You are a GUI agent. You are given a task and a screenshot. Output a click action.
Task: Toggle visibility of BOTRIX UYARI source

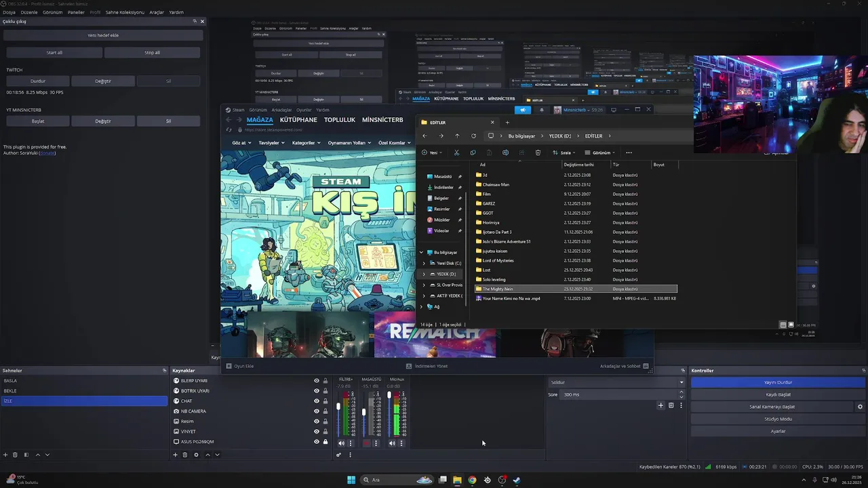click(316, 391)
